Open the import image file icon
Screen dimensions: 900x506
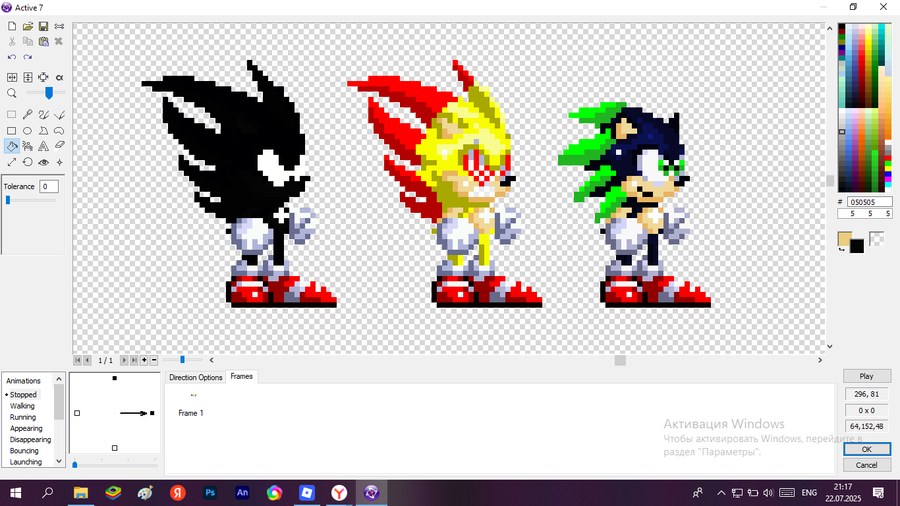click(x=28, y=26)
